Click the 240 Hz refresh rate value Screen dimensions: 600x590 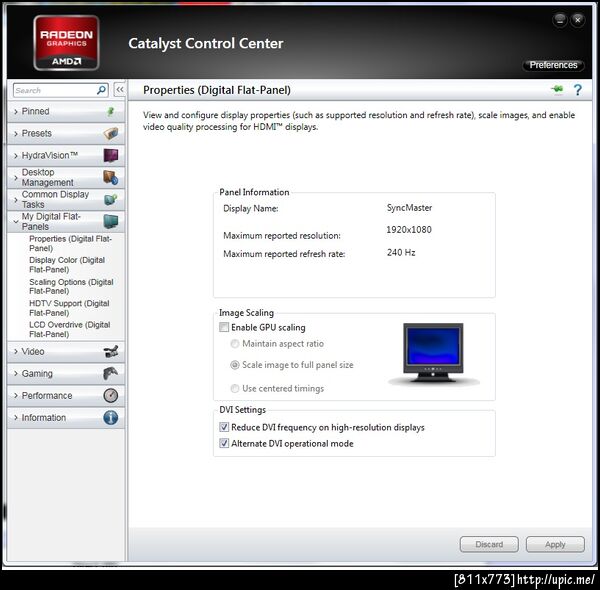click(401, 253)
